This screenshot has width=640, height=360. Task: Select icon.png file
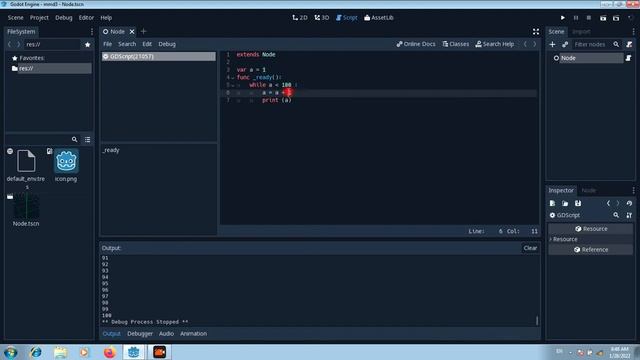pyautogui.click(x=66, y=166)
